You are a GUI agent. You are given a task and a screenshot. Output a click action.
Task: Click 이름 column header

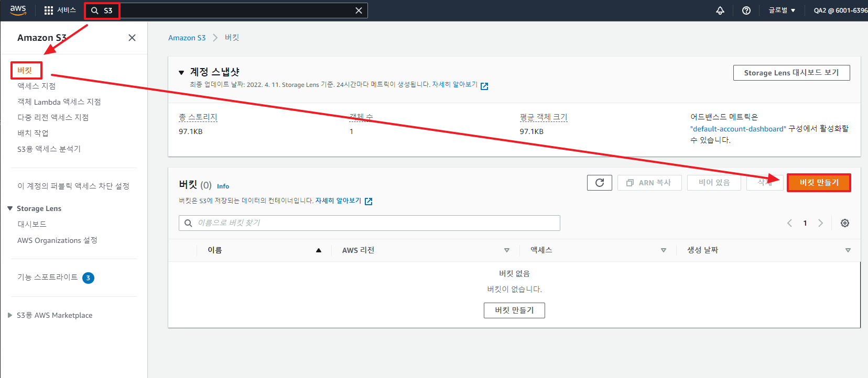pos(215,250)
